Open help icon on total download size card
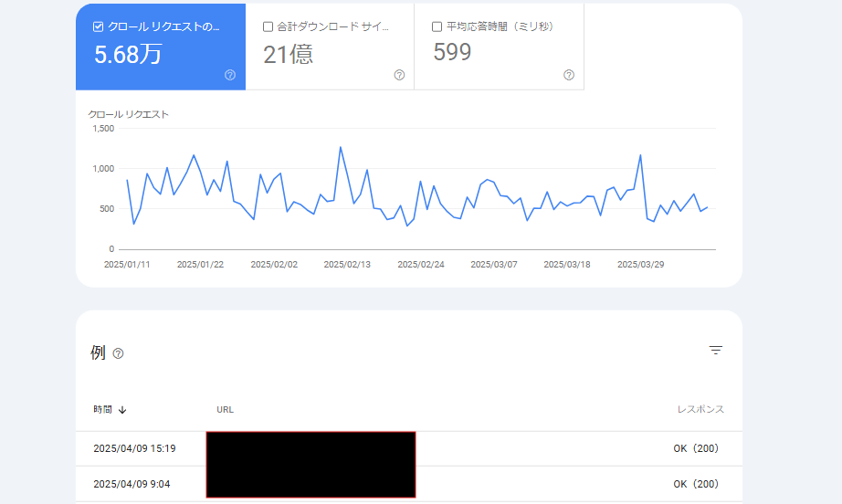 399,75
